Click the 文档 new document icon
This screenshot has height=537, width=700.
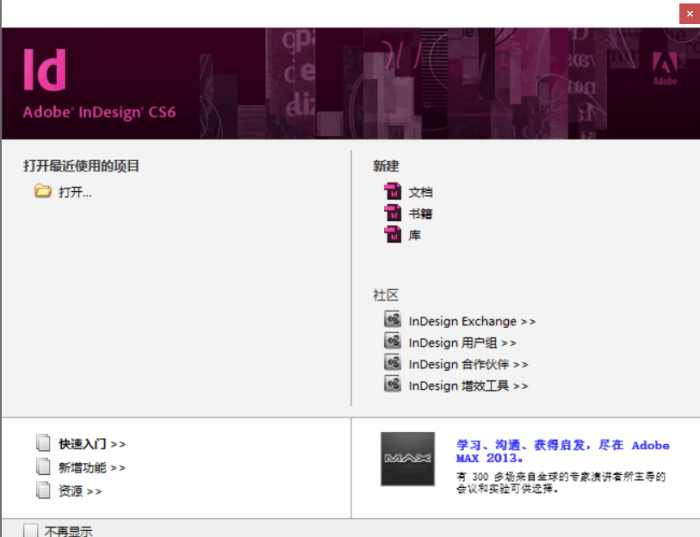pyautogui.click(x=393, y=191)
